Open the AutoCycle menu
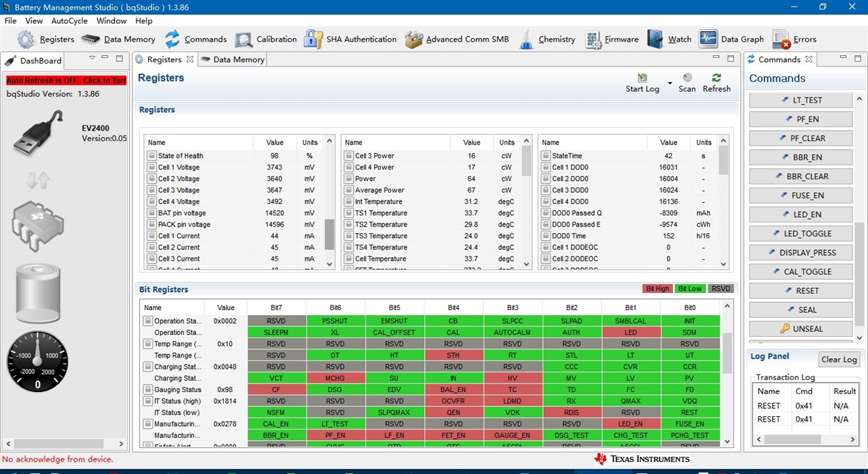Screen dimensions: 868x474 tap(69, 21)
